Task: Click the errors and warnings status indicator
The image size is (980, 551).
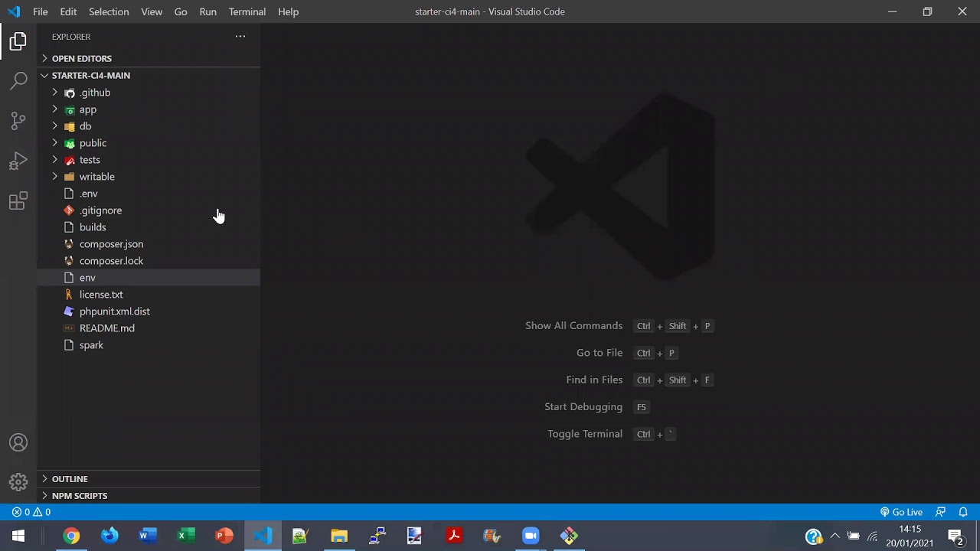Action: [31, 512]
